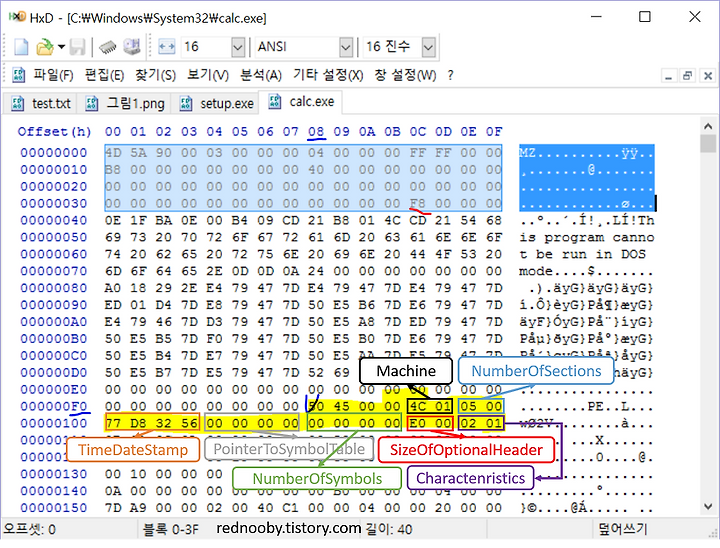Expand the Open file arrow dropdown
The image size is (720, 548).
[61, 47]
